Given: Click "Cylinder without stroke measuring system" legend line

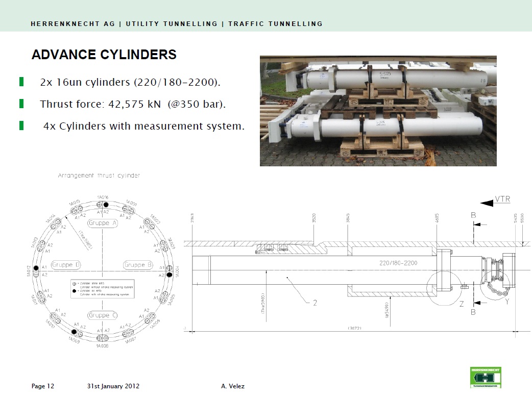Looking at the screenshot, I should click(106, 287).
